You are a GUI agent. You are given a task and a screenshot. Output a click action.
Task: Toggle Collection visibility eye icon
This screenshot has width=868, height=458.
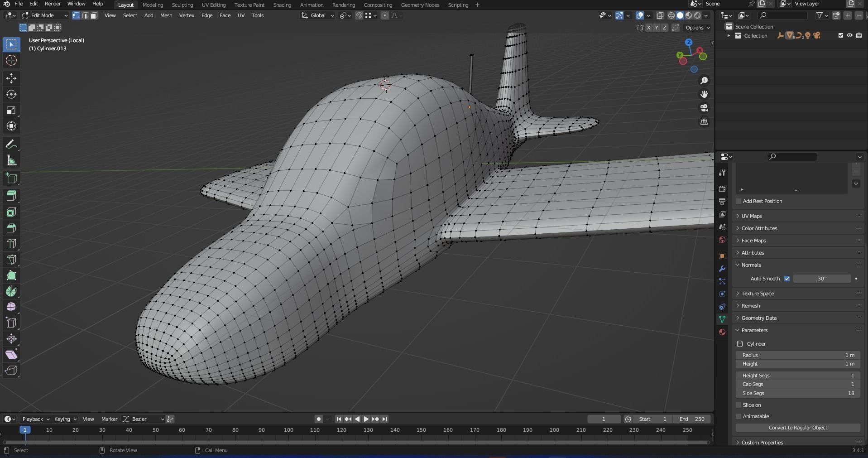[850, 35]
